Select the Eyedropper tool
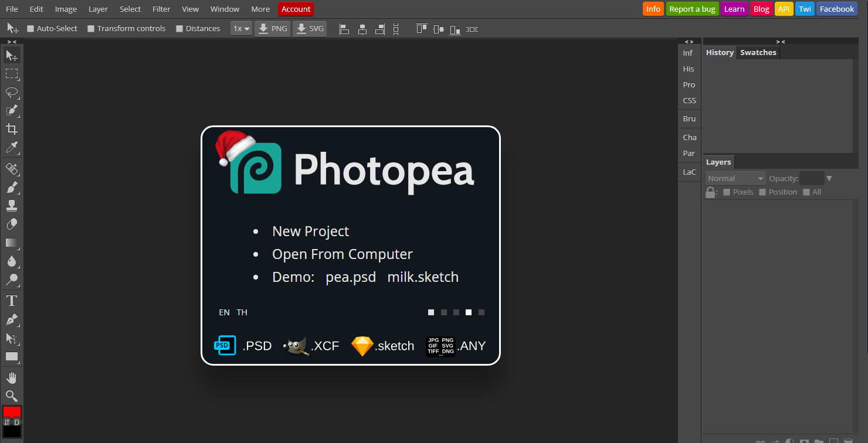This screenshot has width=868, height=443. (12, 147)
